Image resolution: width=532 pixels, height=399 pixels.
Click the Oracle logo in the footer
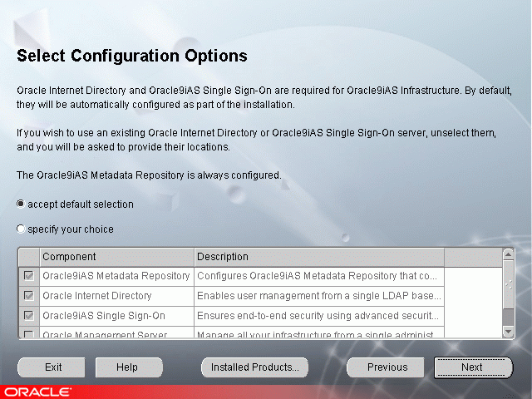click(37, 392)
